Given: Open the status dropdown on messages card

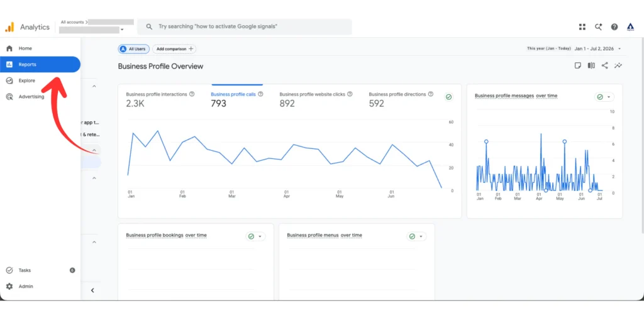Looking at the screenshot, I should pos(604,97).
